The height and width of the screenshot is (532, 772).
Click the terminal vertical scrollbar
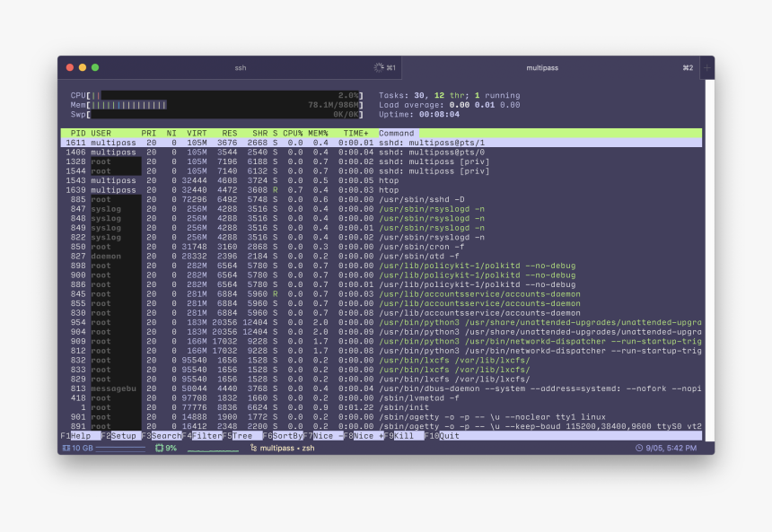pyautogui.click(x=709, y=261)
